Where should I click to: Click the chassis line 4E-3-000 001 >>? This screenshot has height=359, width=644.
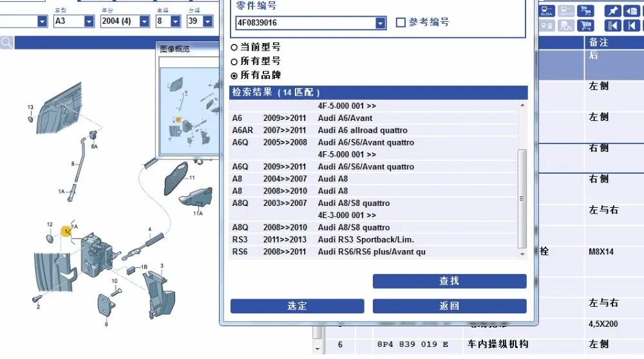(x=346, y=216)
